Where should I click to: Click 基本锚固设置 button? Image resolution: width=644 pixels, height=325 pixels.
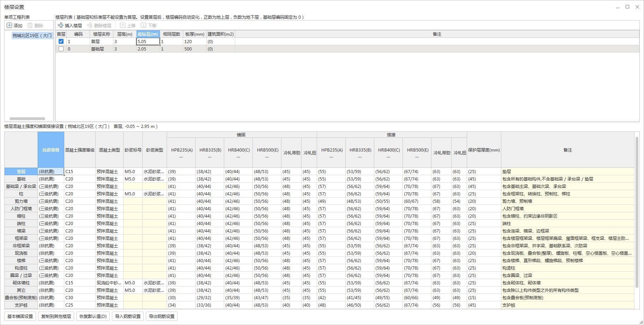20,316
